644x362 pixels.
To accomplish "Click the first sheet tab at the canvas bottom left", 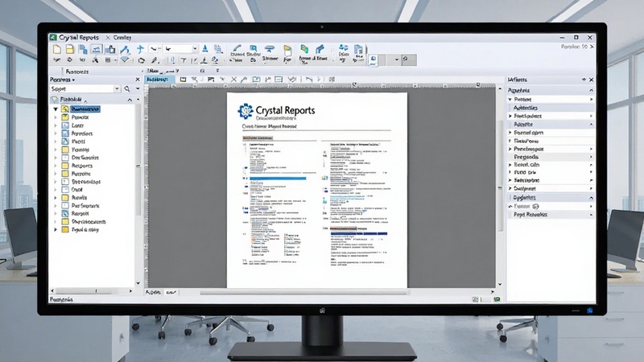I will click(x=153, y=292).
